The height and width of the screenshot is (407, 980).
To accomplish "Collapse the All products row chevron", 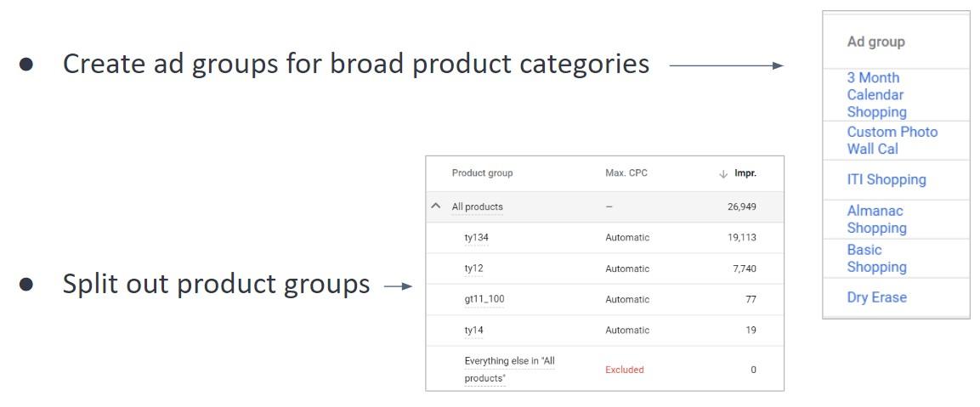I will coord(436,206).
